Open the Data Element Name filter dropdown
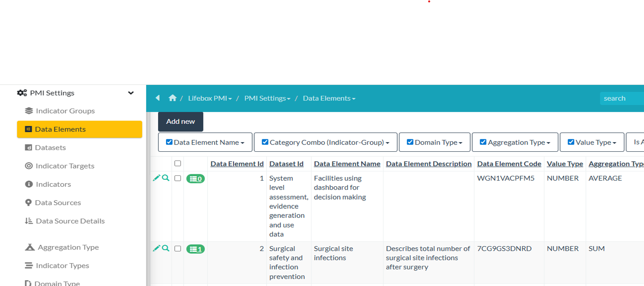 pyautogui.click(x=205, y=142)
